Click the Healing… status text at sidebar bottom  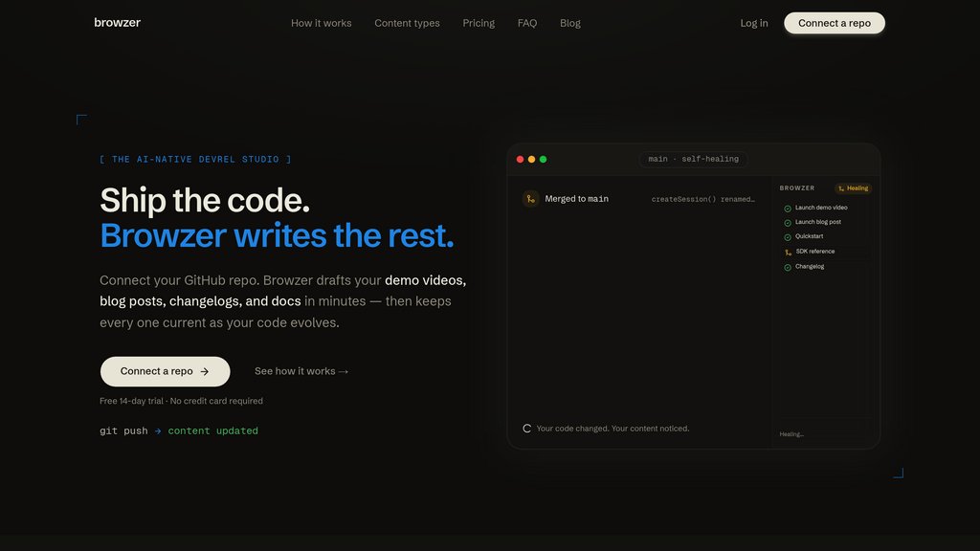click(x=791, y=434)
